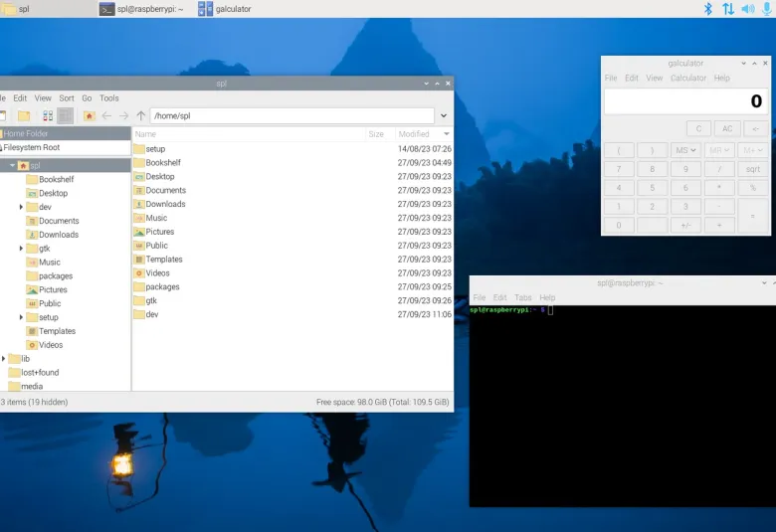This screenshot has height=532, width=776.
Task: Open the M+ memory dropdown in galculator
Action: 753,150
